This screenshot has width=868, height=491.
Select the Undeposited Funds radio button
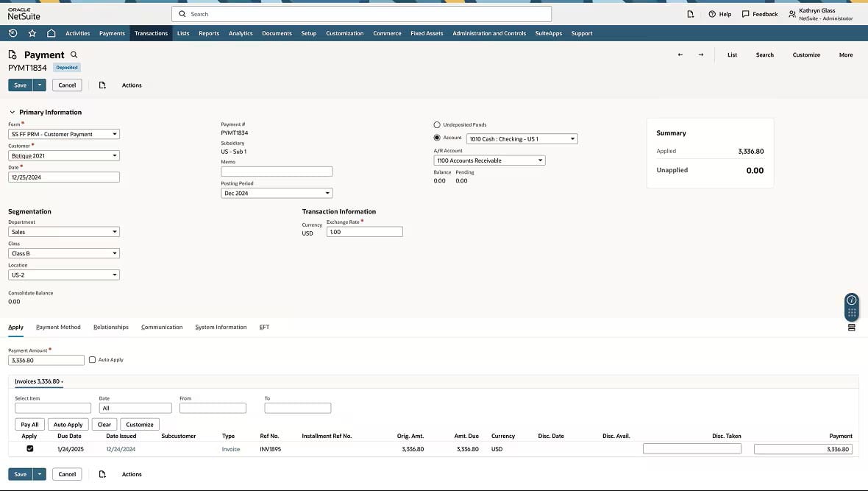[x=437, y=125]
